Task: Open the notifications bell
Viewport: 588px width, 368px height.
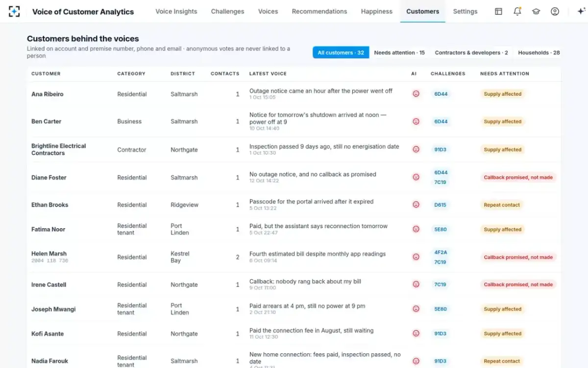Action: [517, 11]
